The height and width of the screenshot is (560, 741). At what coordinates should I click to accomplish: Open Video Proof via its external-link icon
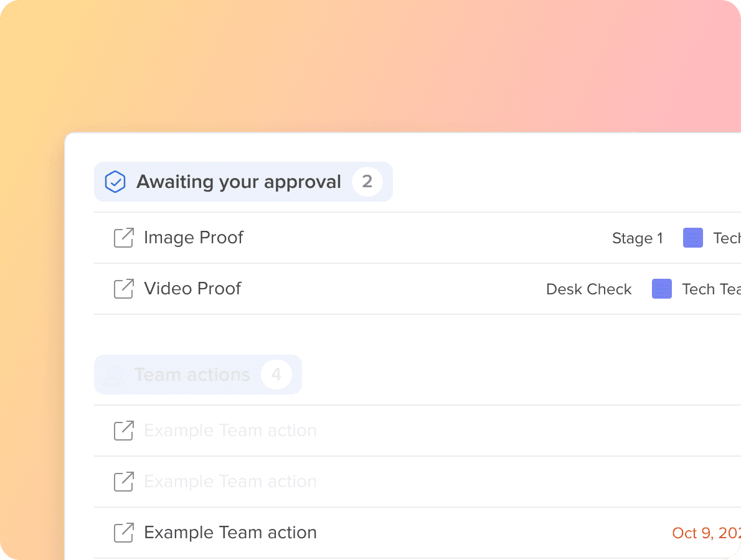124,289
